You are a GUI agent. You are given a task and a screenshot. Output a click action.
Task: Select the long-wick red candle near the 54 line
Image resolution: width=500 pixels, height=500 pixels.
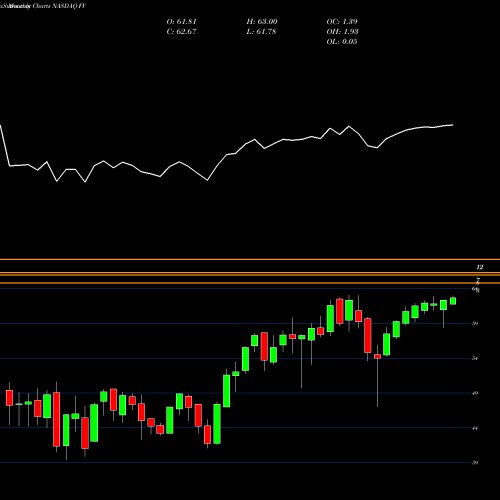point(377,356)
